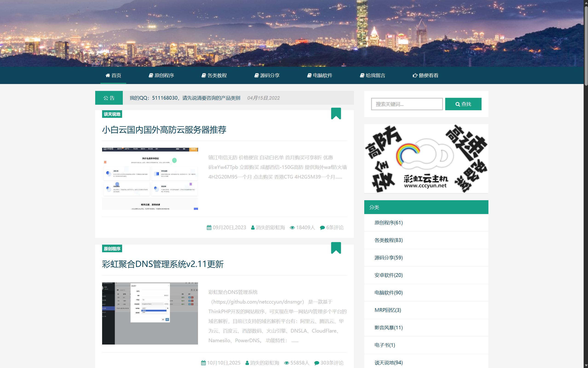Select 各类教程(83) in category list
The width and height of the screenshot is (588, 368).
point(388,240)
